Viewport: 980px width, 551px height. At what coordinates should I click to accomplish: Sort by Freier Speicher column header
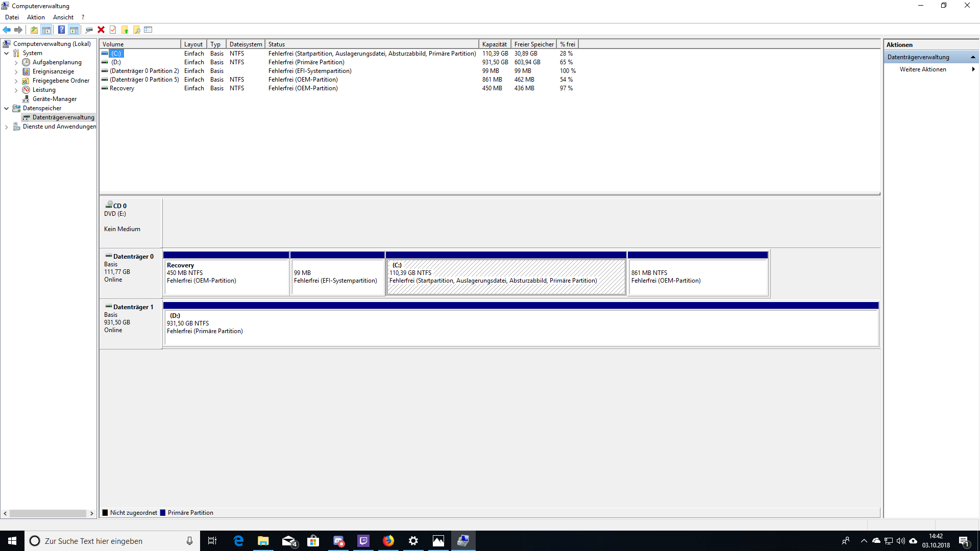pyautogui.click(x=534, y=44)
